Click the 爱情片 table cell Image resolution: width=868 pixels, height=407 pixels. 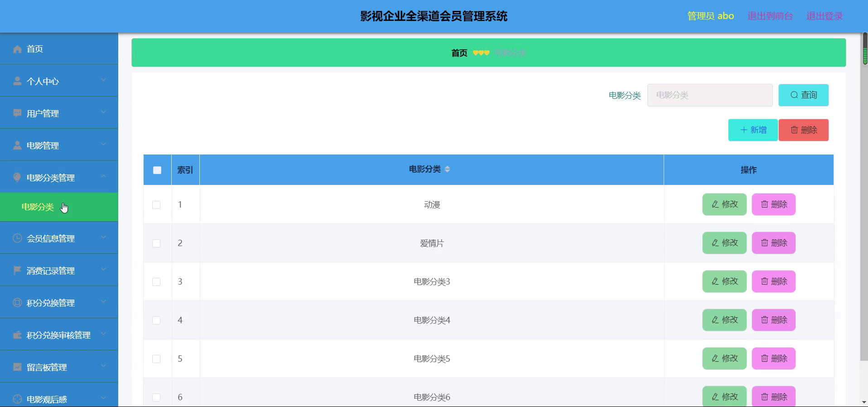tap(432, 243)
